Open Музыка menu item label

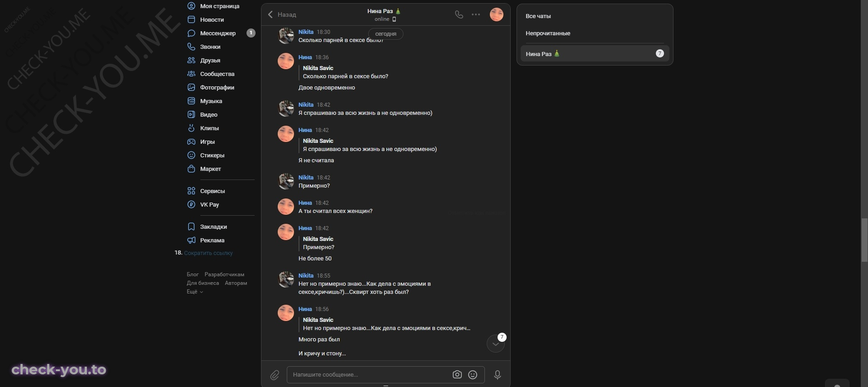211,101
